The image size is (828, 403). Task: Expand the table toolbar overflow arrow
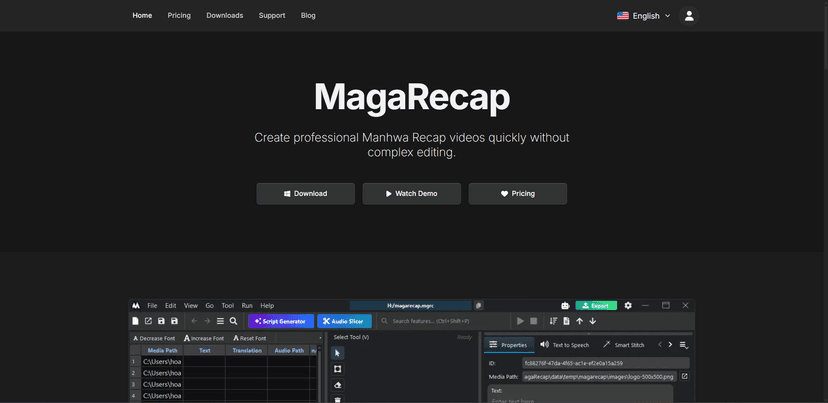tap(320, 338)
